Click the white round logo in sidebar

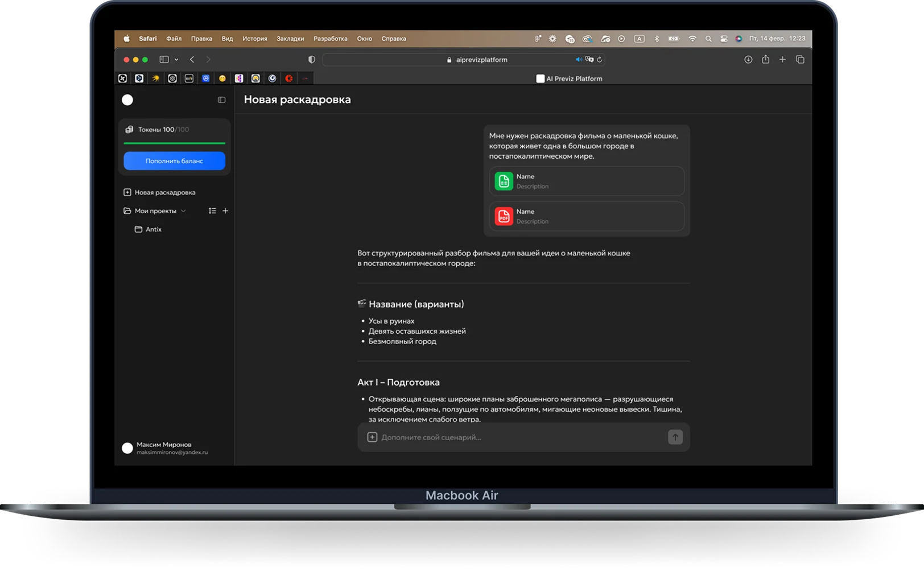[127, 100]
